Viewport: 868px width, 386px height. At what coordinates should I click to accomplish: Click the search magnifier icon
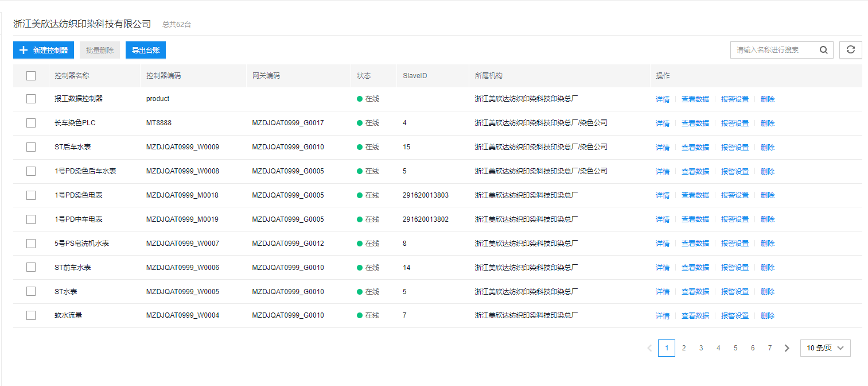pyautogui.click(x=823, y=50)
